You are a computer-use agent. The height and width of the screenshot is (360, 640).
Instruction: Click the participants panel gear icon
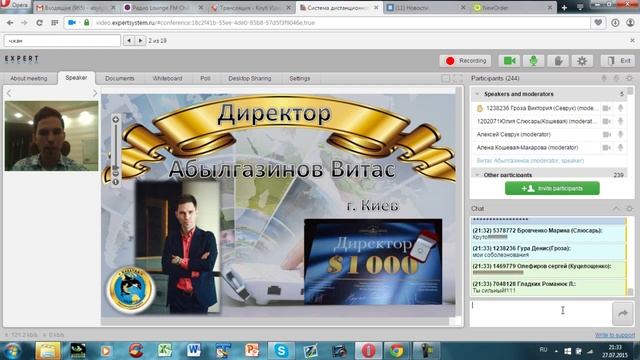point(629,78)
